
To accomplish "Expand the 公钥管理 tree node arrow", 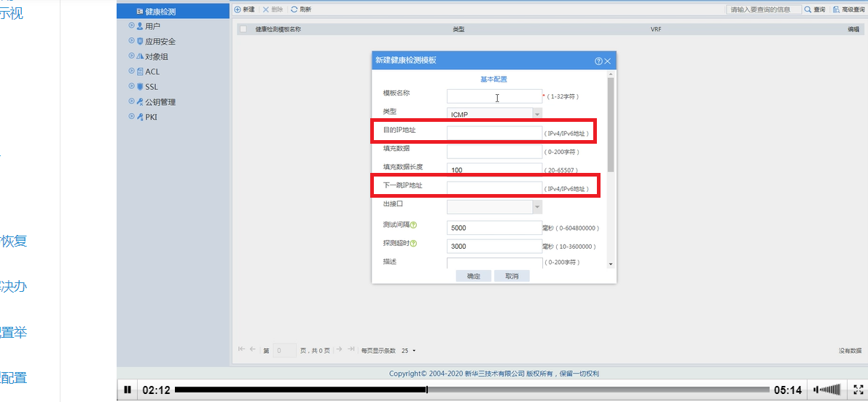I will tap(131, 101).
